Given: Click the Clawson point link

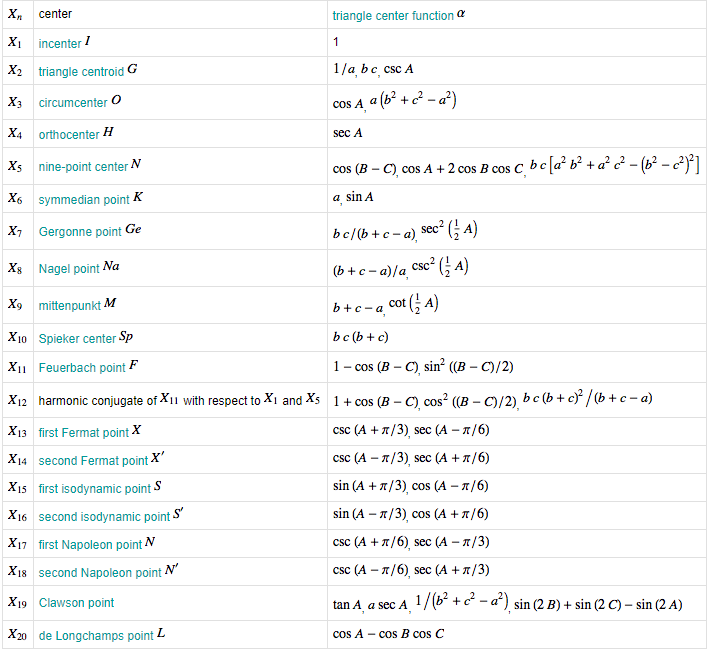Looking at the screenshot, I should click(76, 603).
